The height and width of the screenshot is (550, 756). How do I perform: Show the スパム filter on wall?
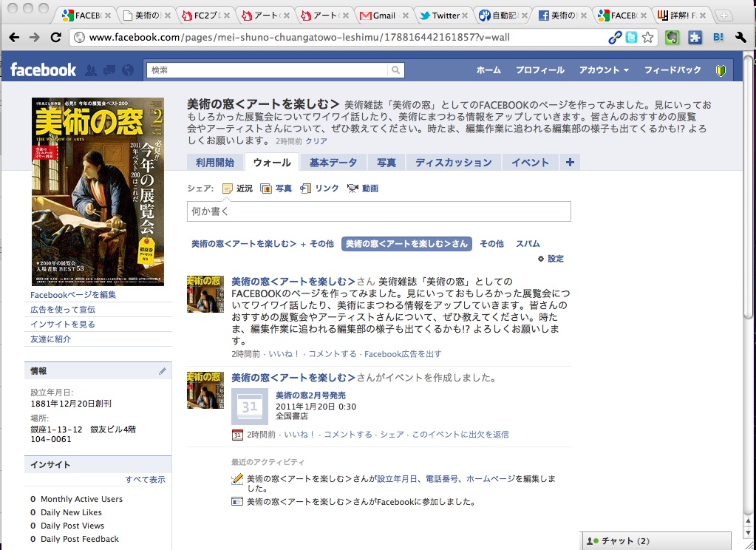[x=528, y=244]
